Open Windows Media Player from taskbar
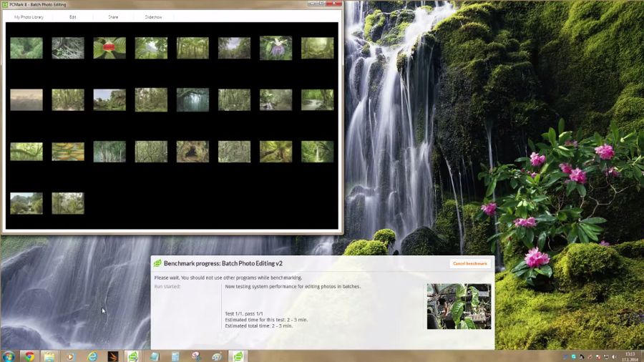Screen dimensions: 644x362 pos(70,356)
